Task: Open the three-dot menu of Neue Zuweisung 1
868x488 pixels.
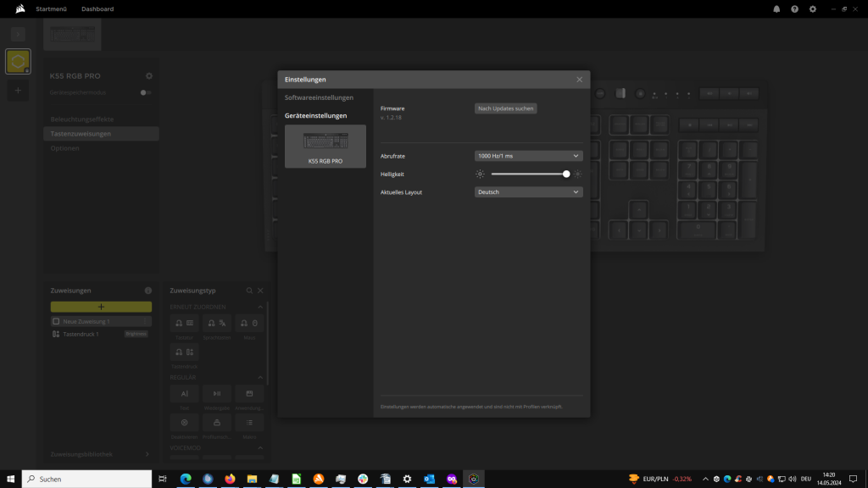Action: pyautogui.click(x=145, y=321)
